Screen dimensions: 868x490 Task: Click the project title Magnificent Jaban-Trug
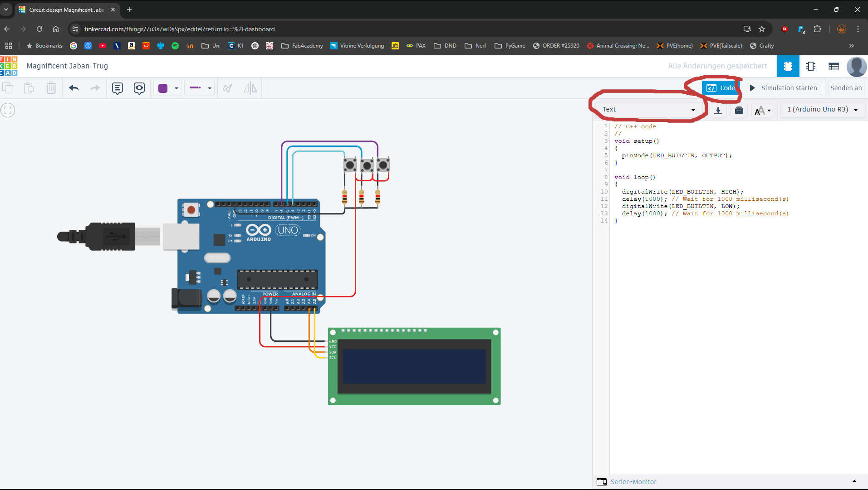coord(67,66)
